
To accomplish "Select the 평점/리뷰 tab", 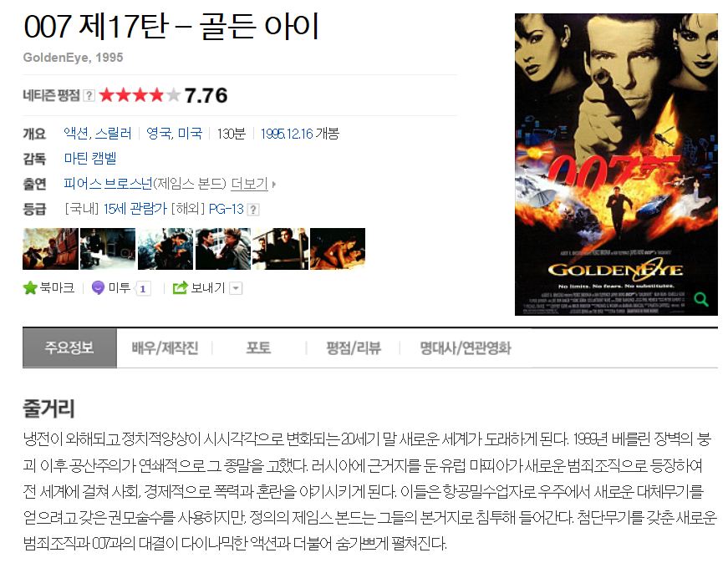I will 354,348.
